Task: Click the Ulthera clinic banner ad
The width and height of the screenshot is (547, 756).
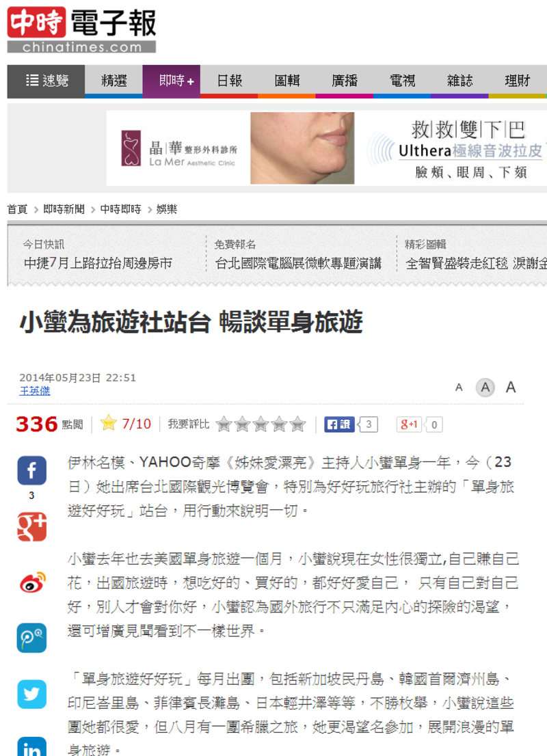Action: click(327, 148)
